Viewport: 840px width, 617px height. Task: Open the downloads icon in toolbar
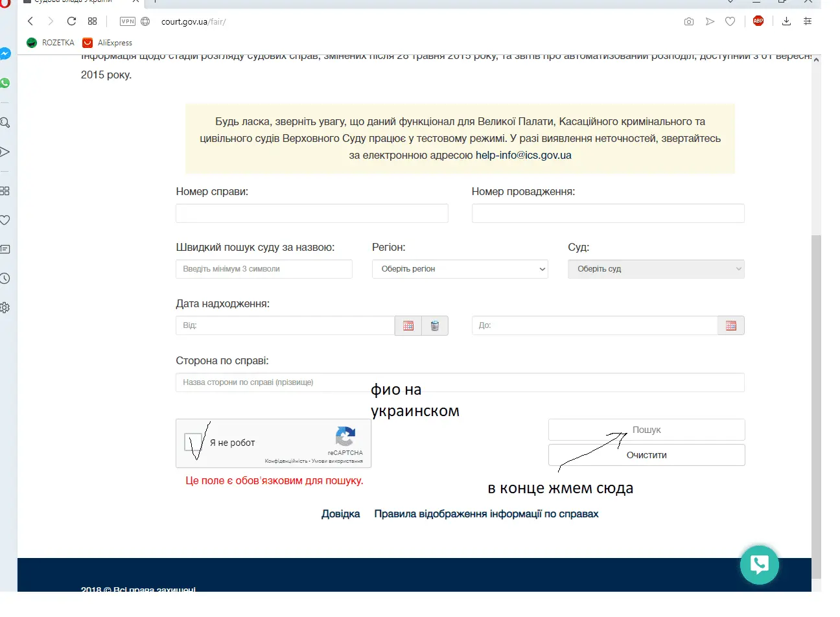786,21
